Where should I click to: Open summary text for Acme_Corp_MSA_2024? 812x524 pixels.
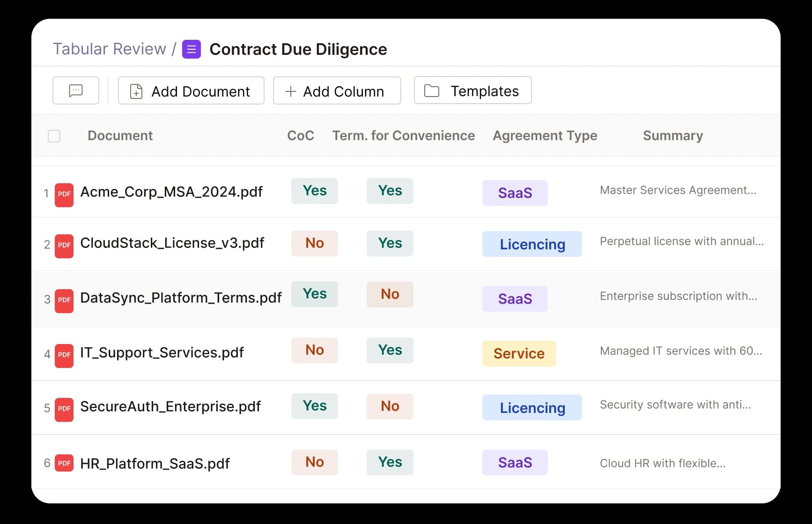point(678,190)
